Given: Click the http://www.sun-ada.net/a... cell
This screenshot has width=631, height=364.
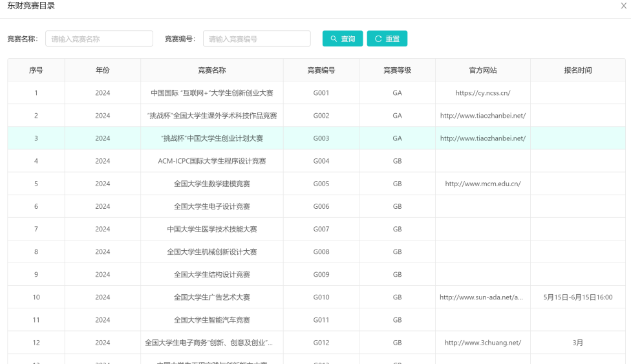Looking at the screenshot, I should (483, 297).
